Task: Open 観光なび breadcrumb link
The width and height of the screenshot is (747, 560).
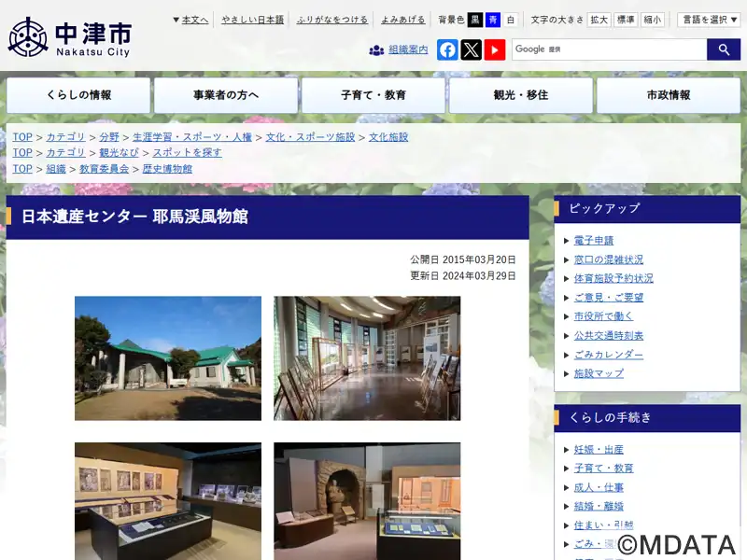Action: click(120, 153)
